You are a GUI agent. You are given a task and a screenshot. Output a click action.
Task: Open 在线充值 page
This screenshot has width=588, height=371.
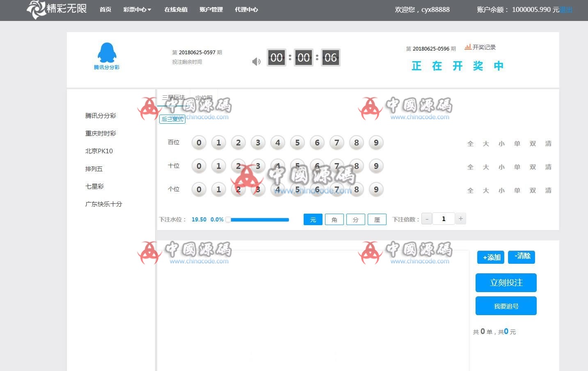[x=176, y=9]
